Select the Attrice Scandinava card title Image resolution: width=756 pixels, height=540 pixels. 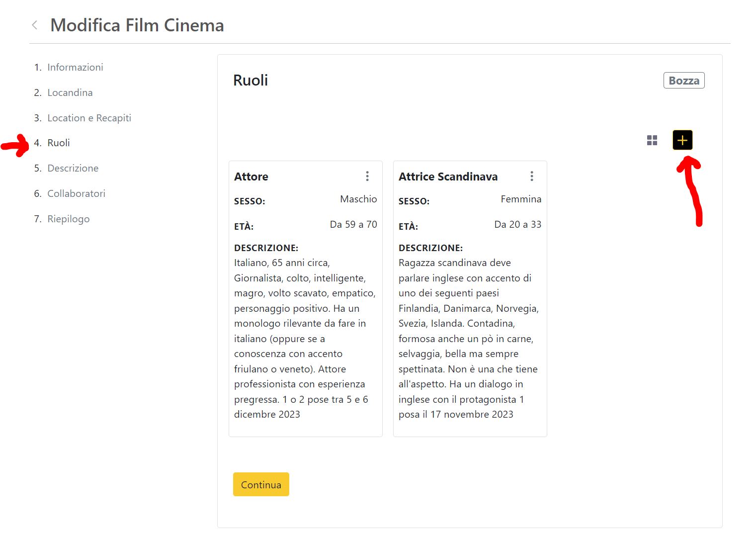point(448,177)
